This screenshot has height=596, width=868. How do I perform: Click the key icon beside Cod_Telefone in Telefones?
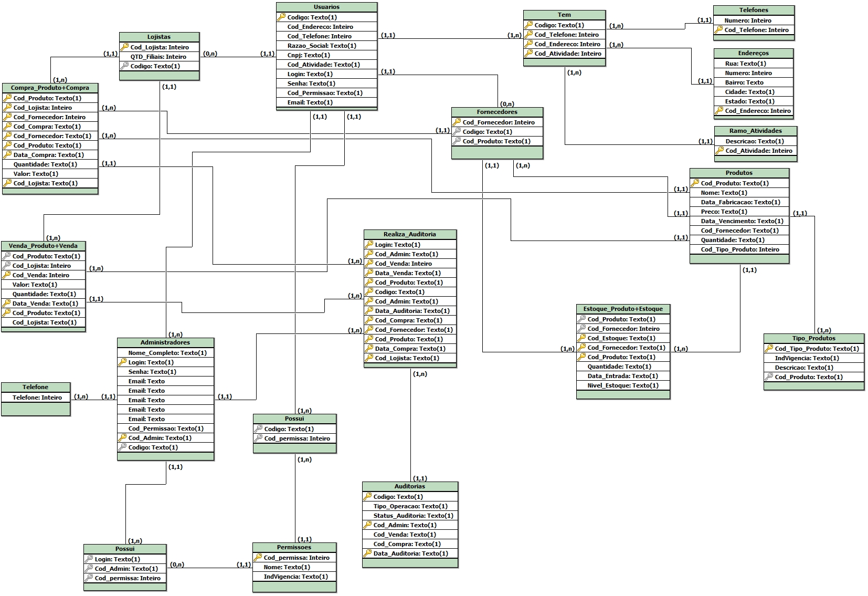(x=718, y=30)
